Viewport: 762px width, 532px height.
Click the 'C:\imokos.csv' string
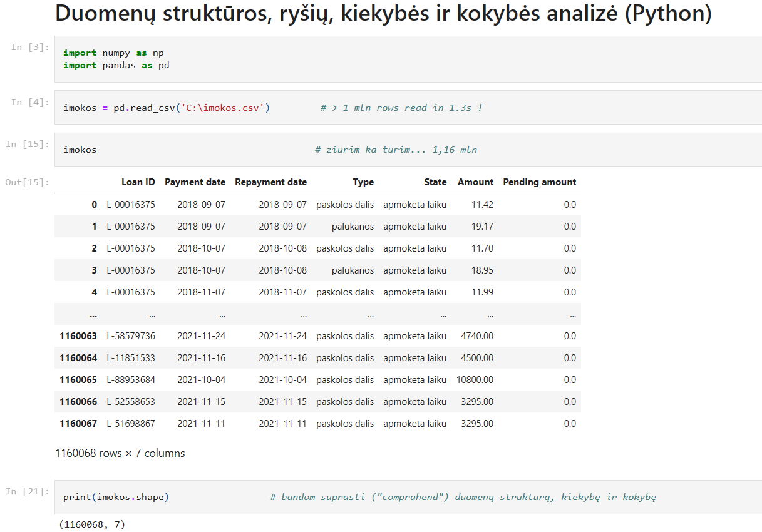[223, 108]
